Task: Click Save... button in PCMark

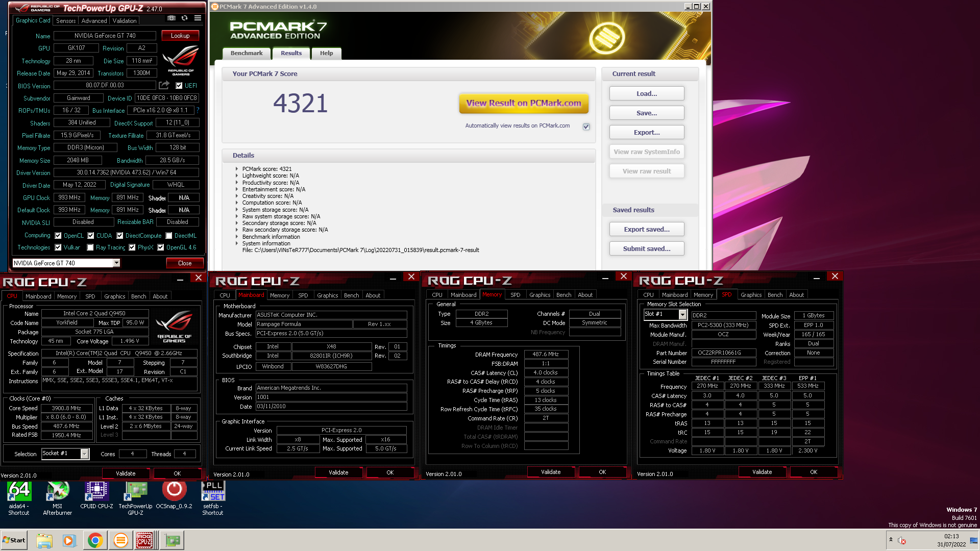Action: (x=647, y=113)
